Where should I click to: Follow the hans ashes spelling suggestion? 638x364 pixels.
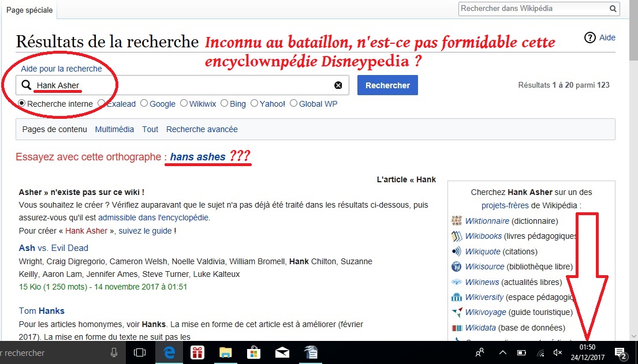click(197, 157)
